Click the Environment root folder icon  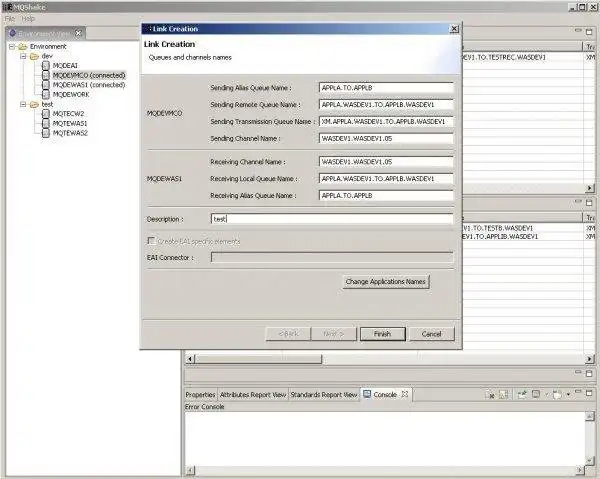click(x=23, y=46)
